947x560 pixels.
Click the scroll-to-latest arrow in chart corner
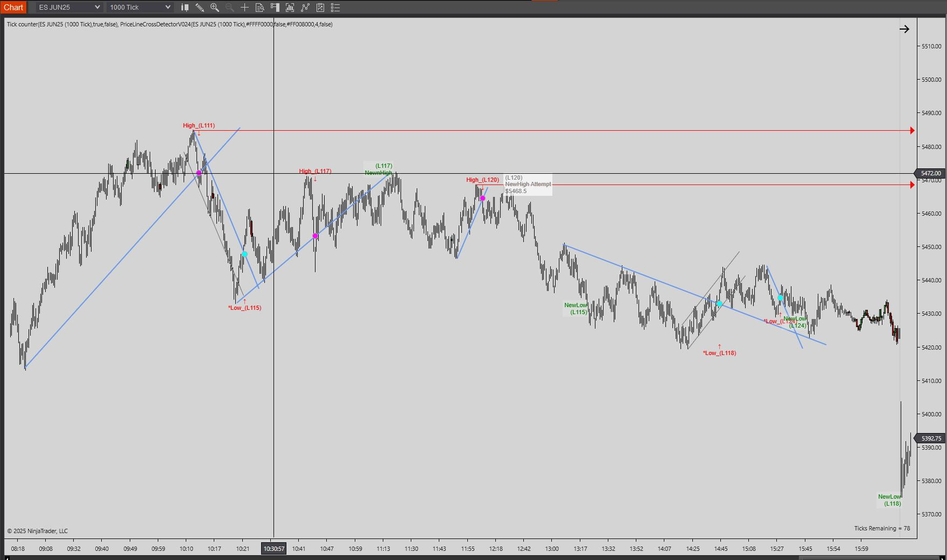(904, 29)
